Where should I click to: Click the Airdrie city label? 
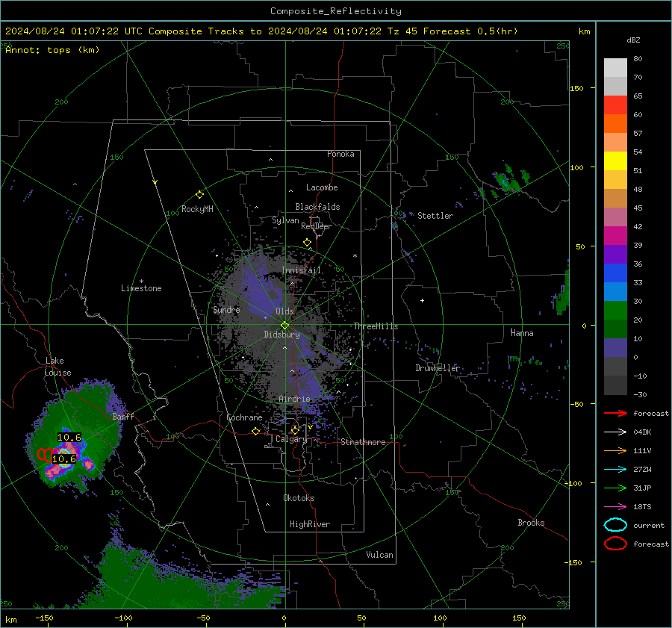294,399
